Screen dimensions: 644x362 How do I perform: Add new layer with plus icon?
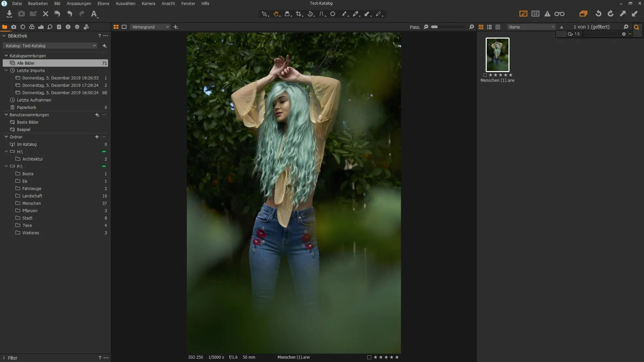[x=175, y=27]
